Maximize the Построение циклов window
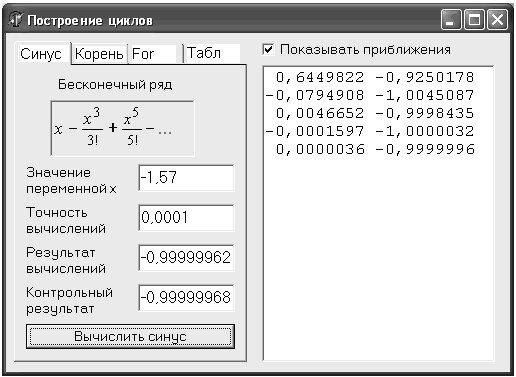 pyautogui.click(x=474, y=20)
